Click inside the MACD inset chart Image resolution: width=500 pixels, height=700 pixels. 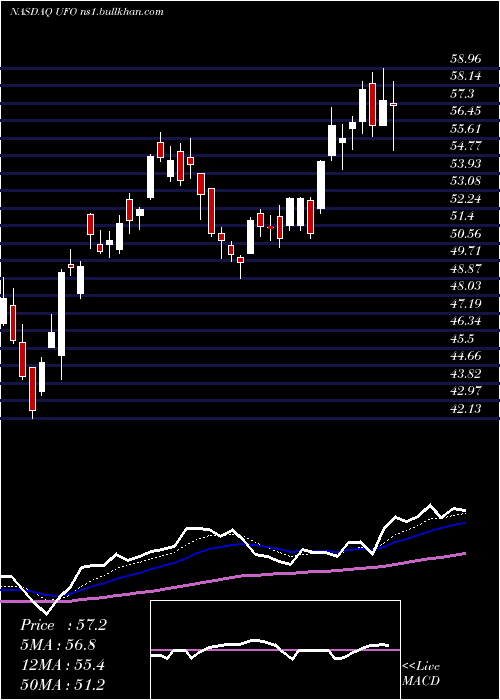point(275,650)
